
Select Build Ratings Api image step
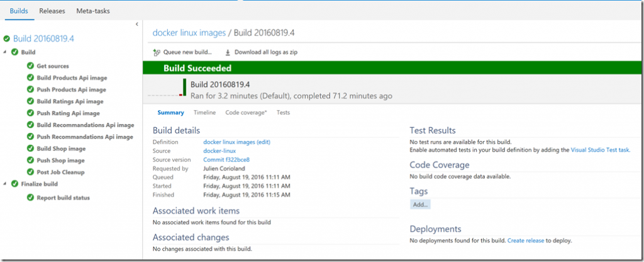70,101
